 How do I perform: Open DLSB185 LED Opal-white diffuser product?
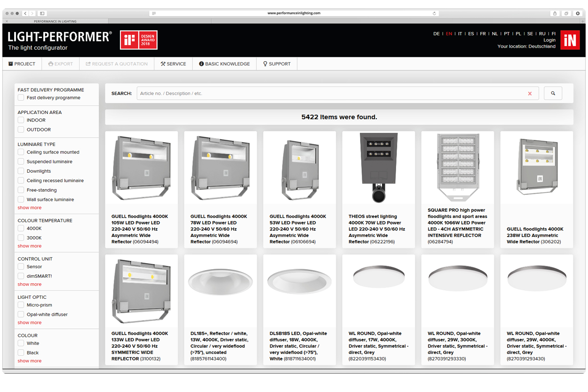[x=300, y=310]
